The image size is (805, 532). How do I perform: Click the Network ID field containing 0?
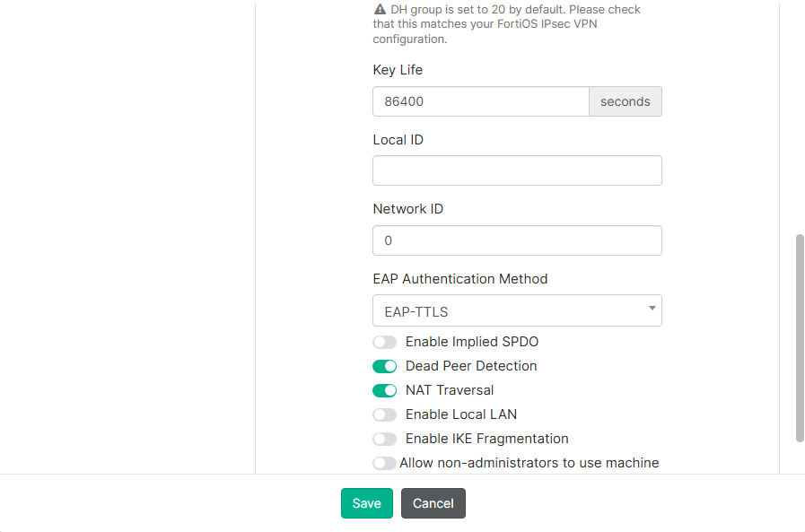[517, 240]
